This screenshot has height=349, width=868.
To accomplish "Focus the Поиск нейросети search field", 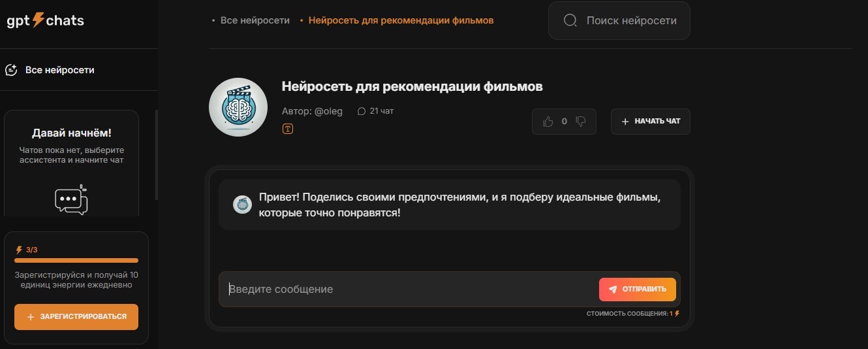I will 619,20.
